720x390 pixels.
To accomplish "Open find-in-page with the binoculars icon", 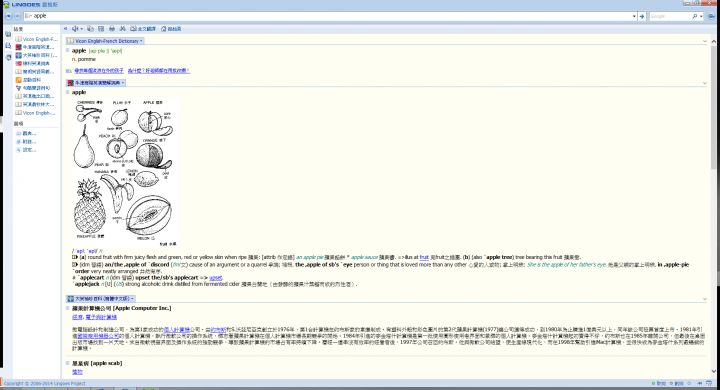I will [x=123, y=28].
